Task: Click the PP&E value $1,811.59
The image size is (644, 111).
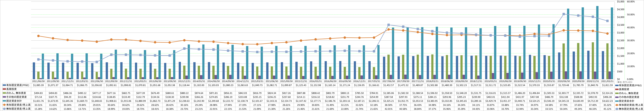Action: coord(608,85)
